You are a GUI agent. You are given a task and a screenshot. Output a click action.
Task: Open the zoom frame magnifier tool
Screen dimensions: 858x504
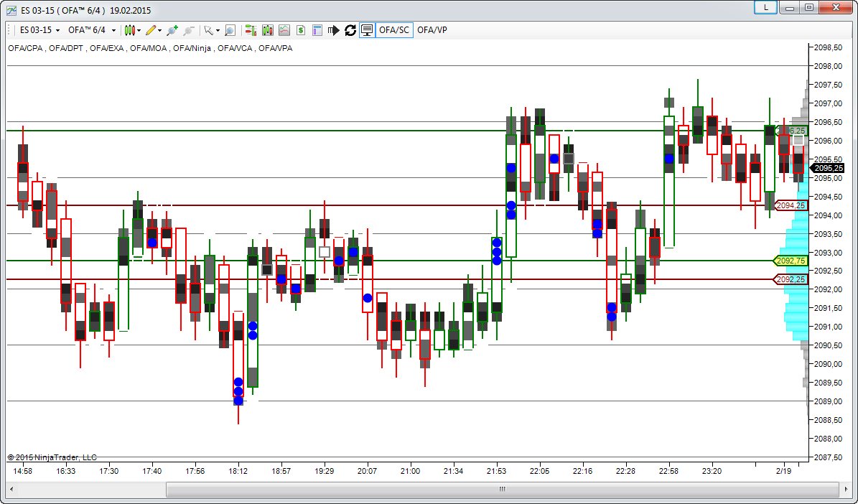[230, 30]
